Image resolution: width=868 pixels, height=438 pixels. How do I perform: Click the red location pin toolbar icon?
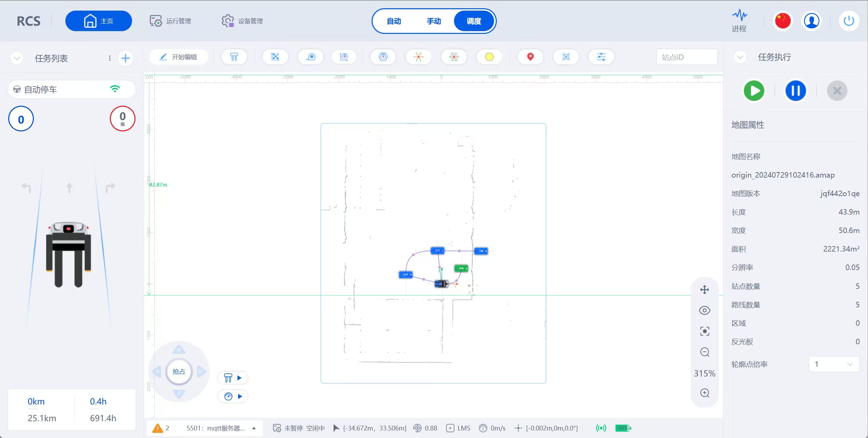[530, 57]
